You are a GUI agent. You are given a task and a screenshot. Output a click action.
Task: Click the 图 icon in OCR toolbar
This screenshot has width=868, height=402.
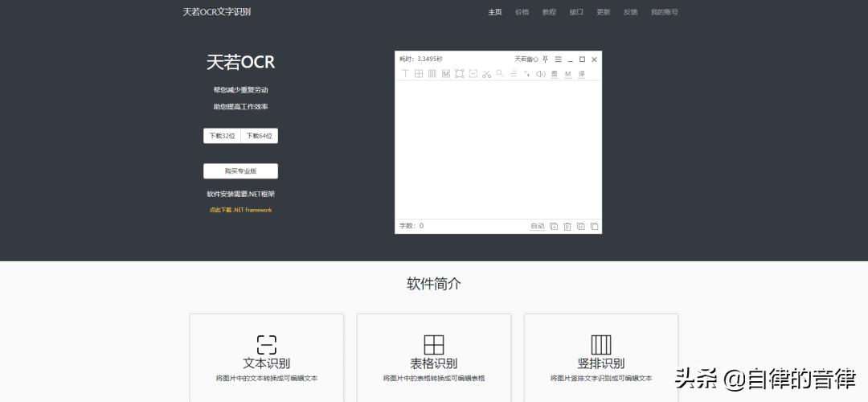(555, 74)
